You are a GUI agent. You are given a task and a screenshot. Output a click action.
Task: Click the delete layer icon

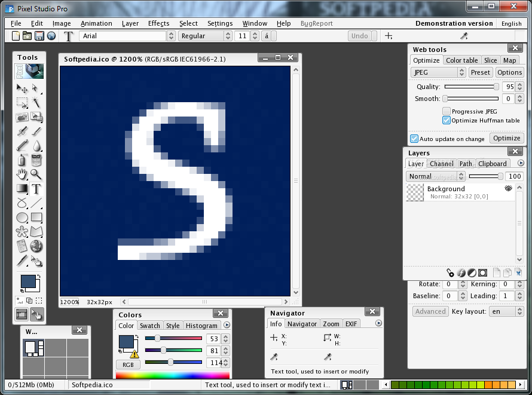click(518, 273)
